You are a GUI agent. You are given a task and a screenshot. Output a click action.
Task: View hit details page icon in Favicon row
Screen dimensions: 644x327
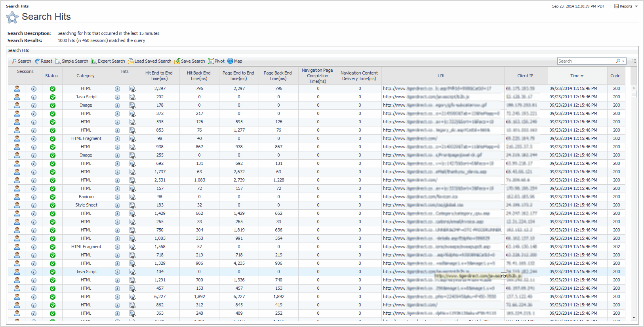pos(132,197)
